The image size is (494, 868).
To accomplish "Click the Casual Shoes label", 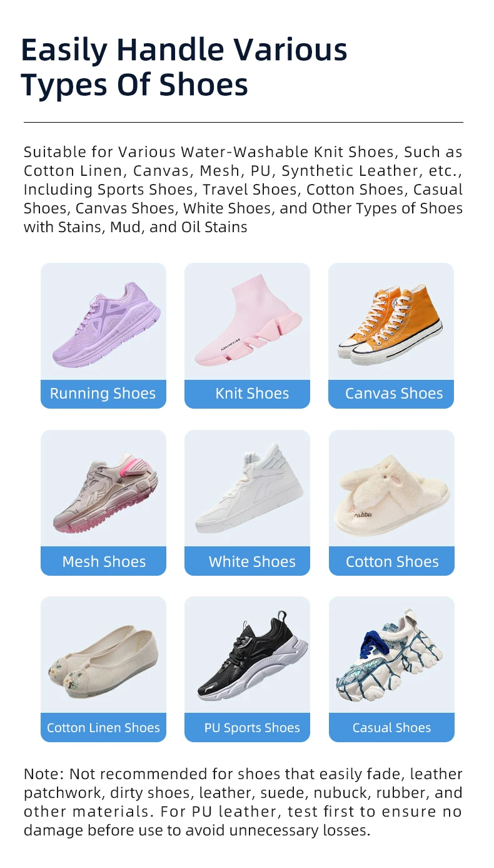I will point(391,728).
